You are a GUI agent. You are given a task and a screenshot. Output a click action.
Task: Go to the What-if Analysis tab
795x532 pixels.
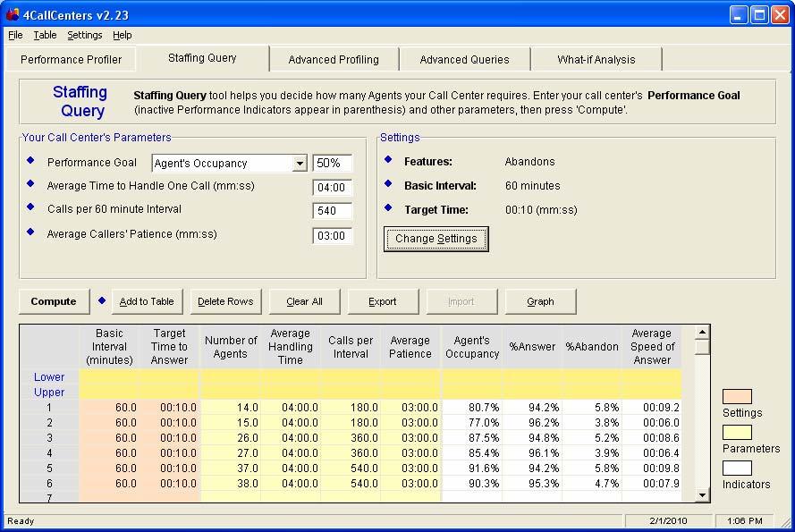click(x=596, y=59)
